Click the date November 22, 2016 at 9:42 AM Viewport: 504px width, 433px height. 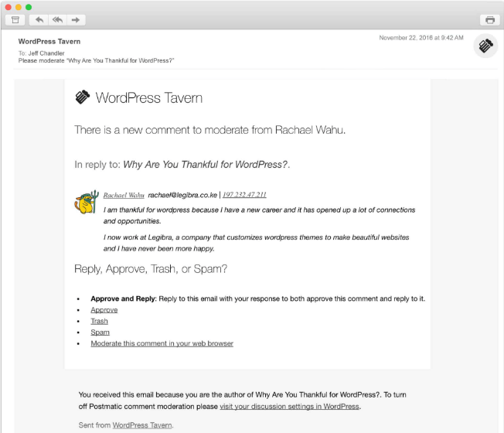pos(421,38)
